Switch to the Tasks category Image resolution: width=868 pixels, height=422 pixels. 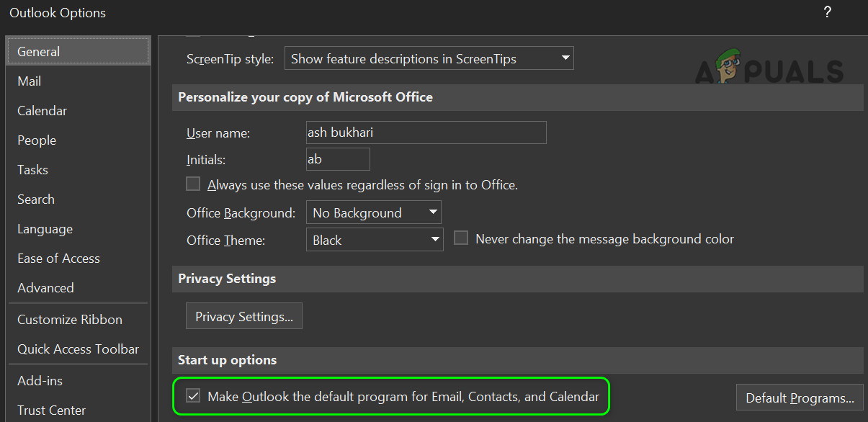[x=32, y=170]
